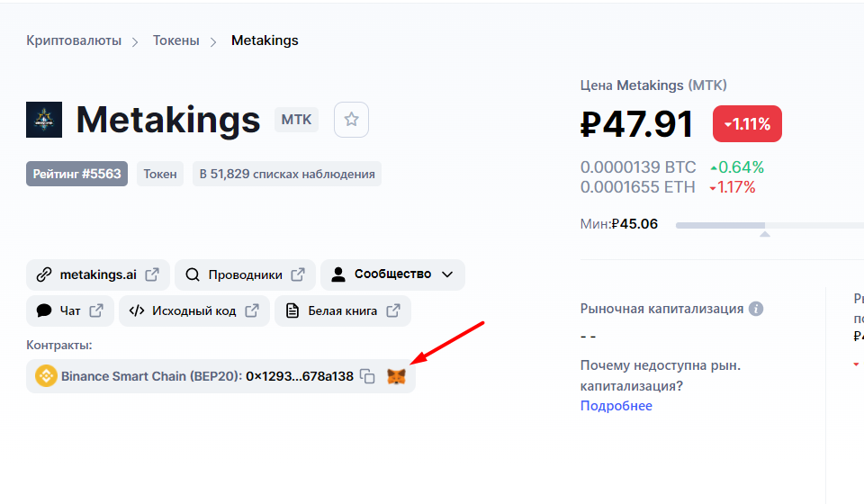The image size is (864, 504).
Task: Click the Контракты: label
Action: [59, 346]
